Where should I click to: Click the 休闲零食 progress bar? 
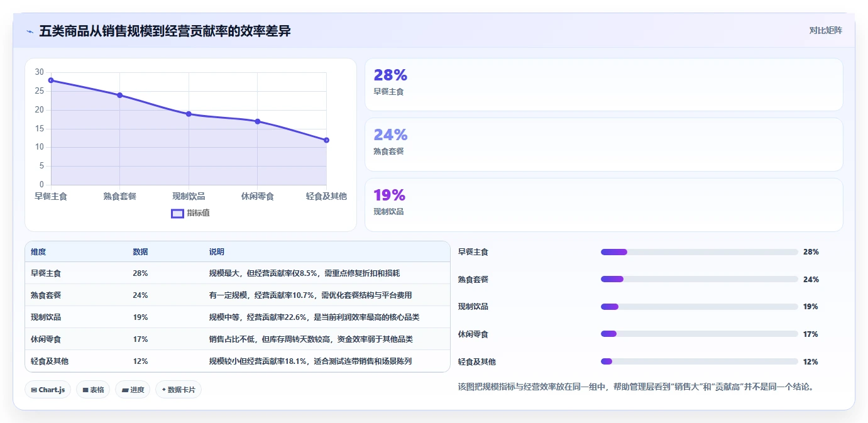point(699,334)
